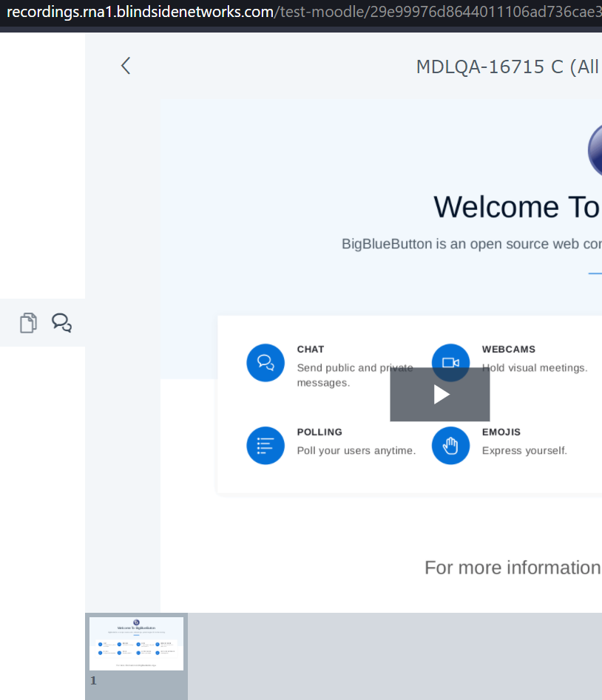The height and width of the screenshot is (700, 602).
Task: Click the 'Welcome To' slide heading
Action: click(517, 207)
